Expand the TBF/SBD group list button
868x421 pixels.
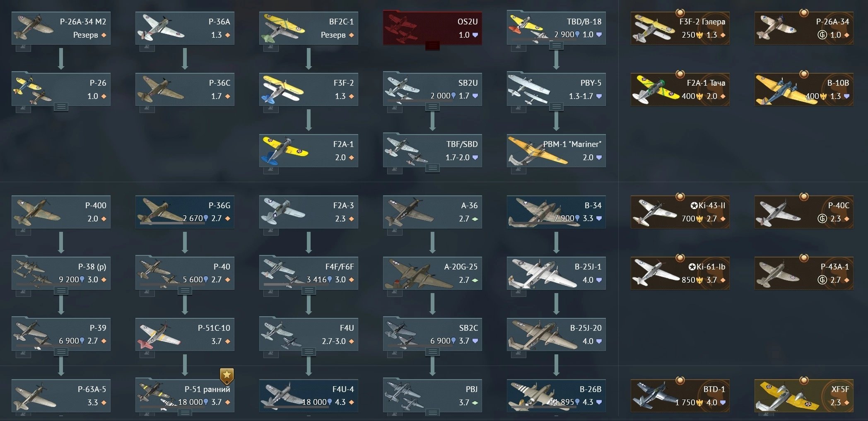point(432,168)
